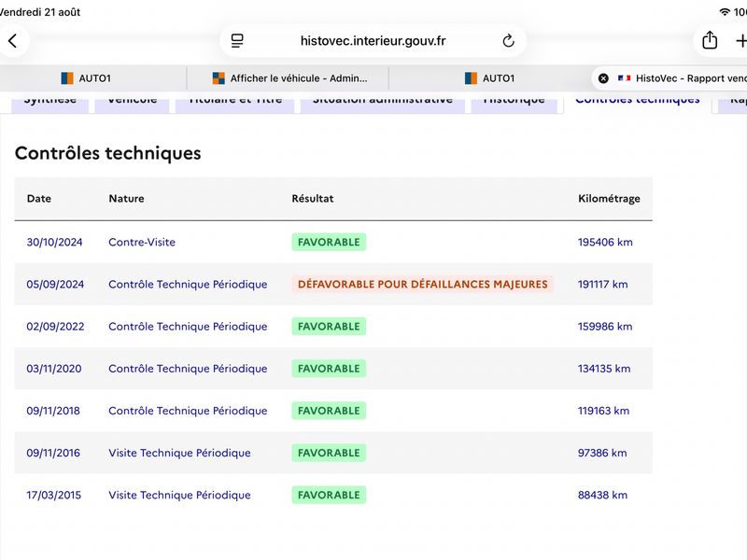Select the 119163 km mileage value
Viewport: 747px width, 560px height.
click(603, 411)
